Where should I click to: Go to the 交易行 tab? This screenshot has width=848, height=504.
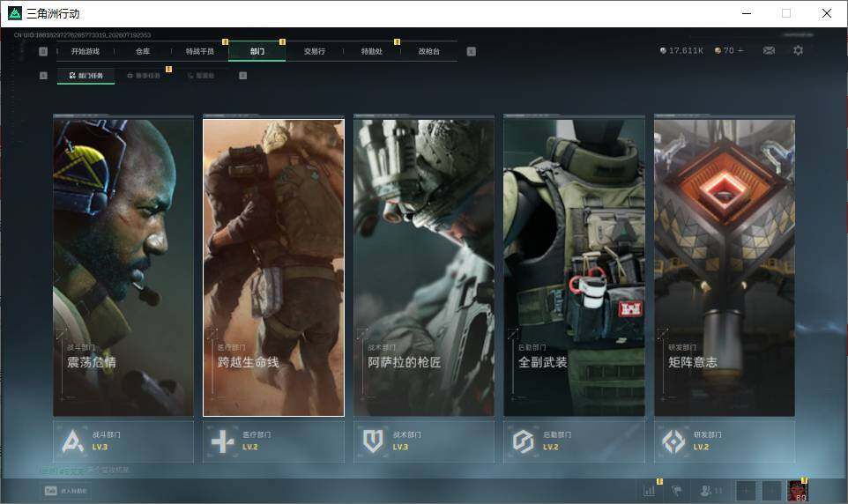click(314, 51)
